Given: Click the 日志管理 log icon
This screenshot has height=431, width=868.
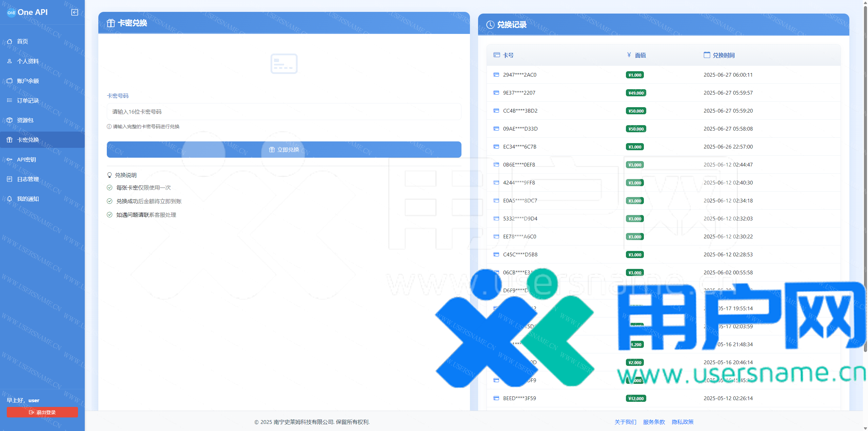Looking at the screenshot, I should pyautogui.click(x=9, y=179).
